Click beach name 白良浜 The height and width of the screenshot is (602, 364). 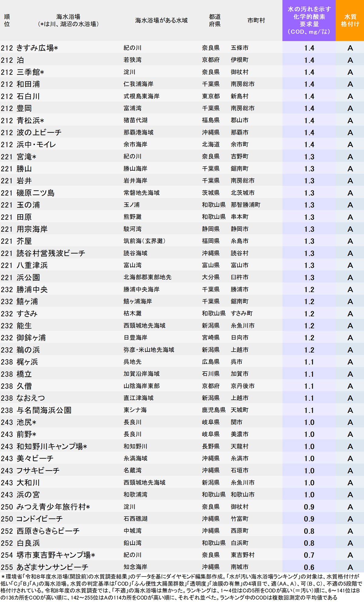point(28,543)
